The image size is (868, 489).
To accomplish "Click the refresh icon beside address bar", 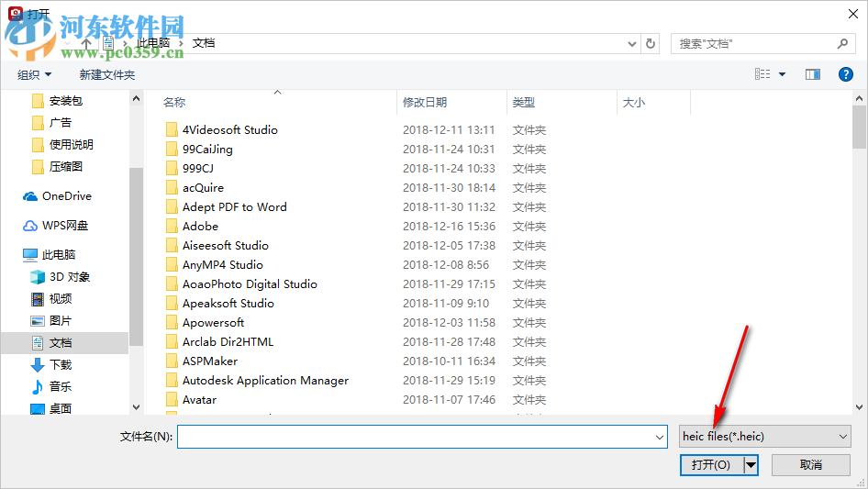I will [x=651, y=43].
